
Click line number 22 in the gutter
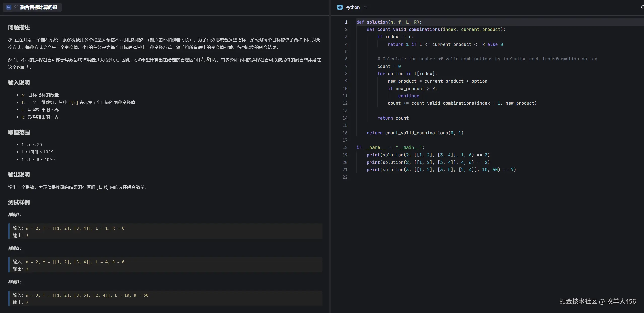tap(345, 177)
